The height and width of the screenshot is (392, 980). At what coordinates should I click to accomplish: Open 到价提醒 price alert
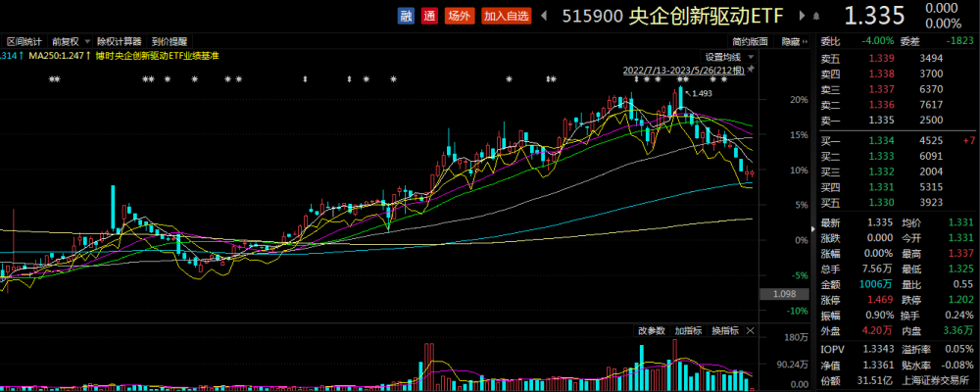[169, 42]
